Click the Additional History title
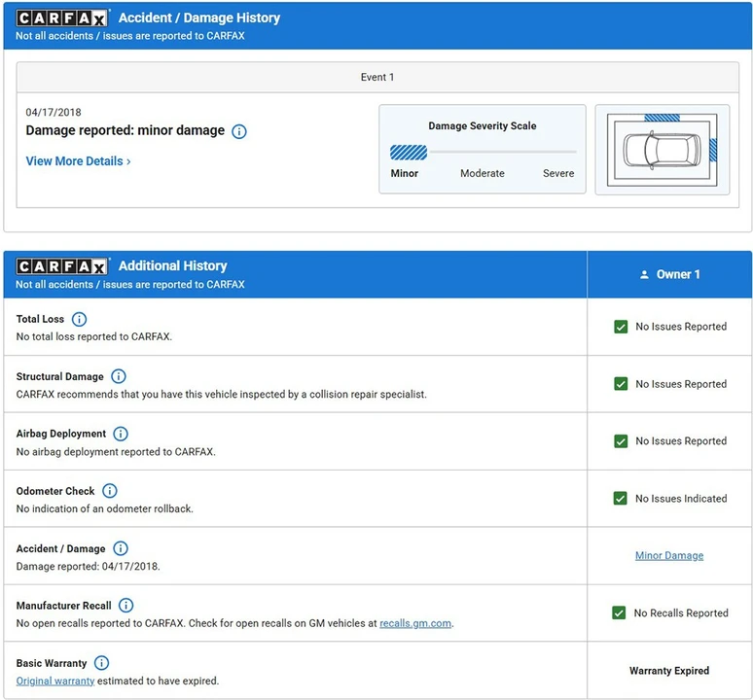The image size is (753, 700). tap(173, 265)
